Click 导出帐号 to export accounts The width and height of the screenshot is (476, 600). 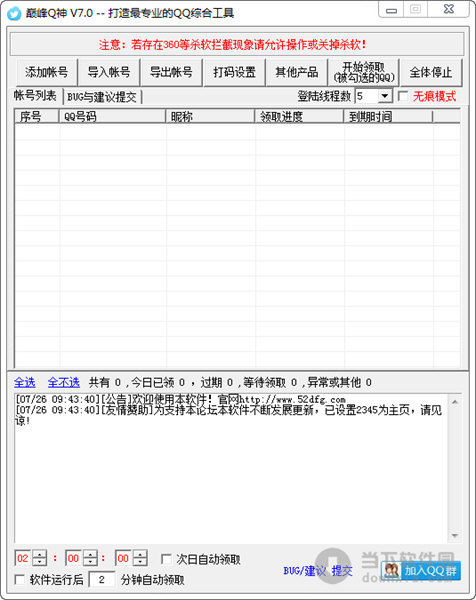[171, 72]
